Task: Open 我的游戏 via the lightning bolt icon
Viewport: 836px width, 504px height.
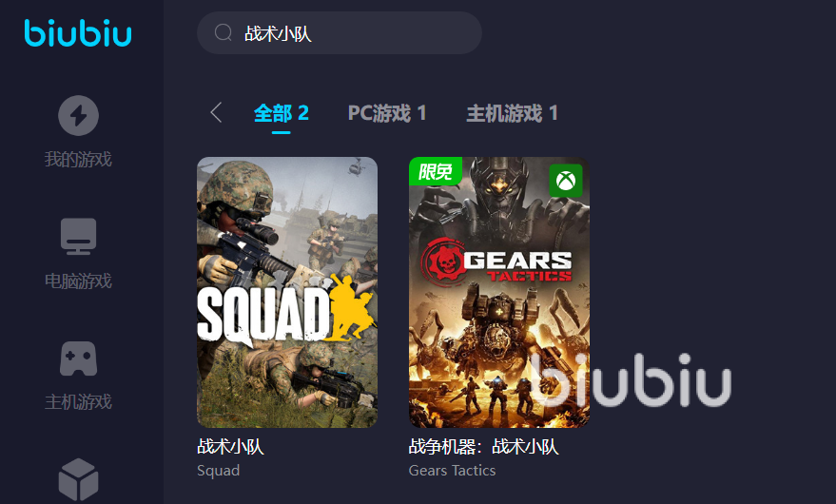Action: coord(78,115)
